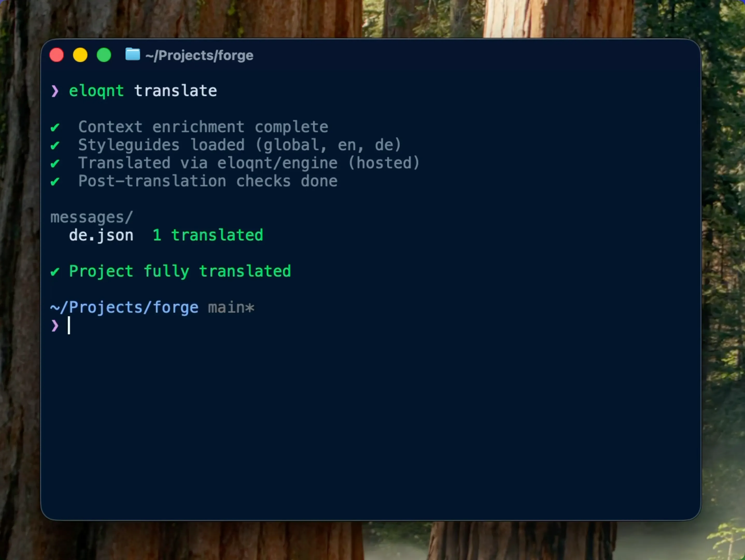Click 'Styleguides loaded (global, en, de)' line
This screenshot has height=560, width=745.
click(240, 145)
